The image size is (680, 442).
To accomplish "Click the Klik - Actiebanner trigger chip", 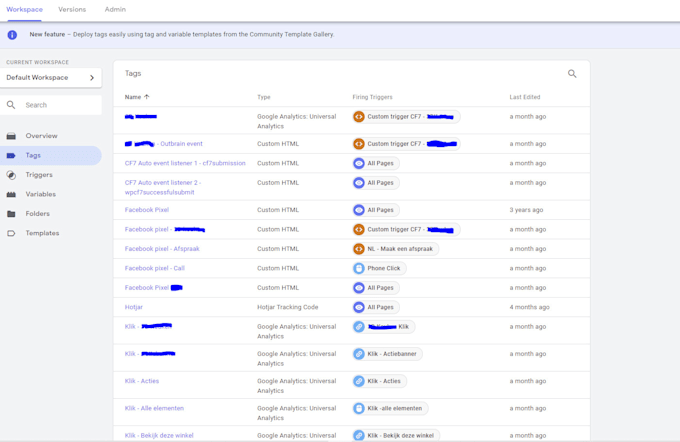I will point(387,354).
